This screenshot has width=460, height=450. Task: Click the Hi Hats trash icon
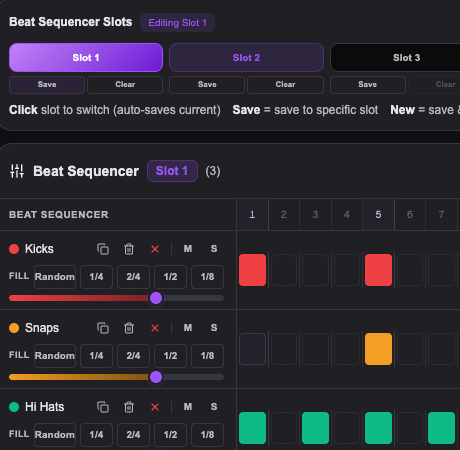tap(129, 407)
